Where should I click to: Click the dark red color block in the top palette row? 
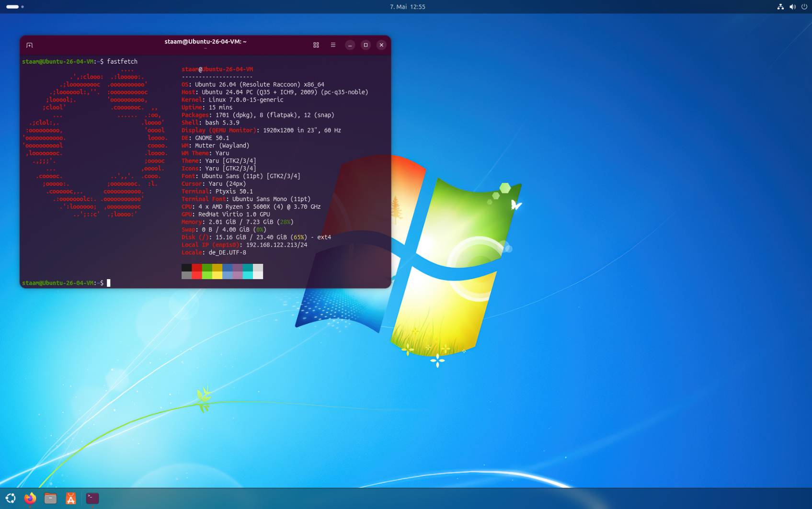(x=197, y=268)
